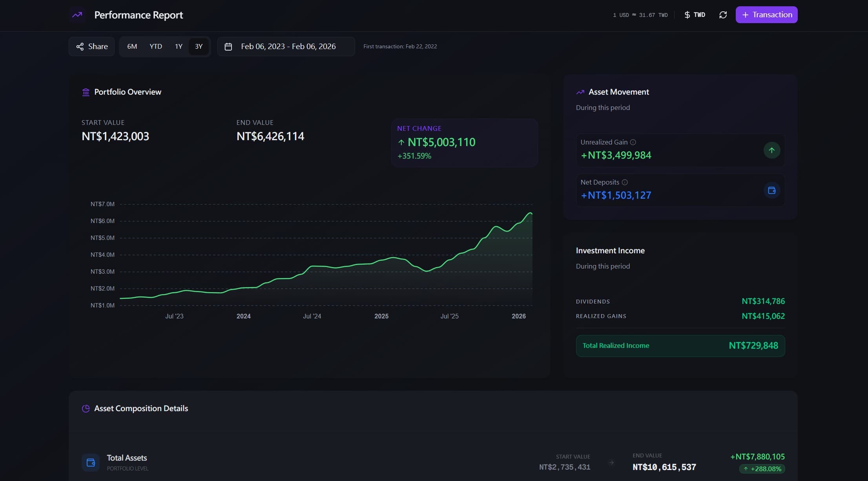
Task: Select the 6M time range
Action: pos(132,46)
